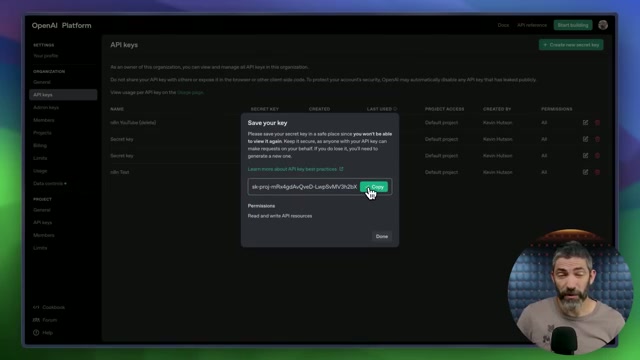This screenshot has width=640, height=360.
Task: Click Create new secret key button
Action: (x=571, y=45)
